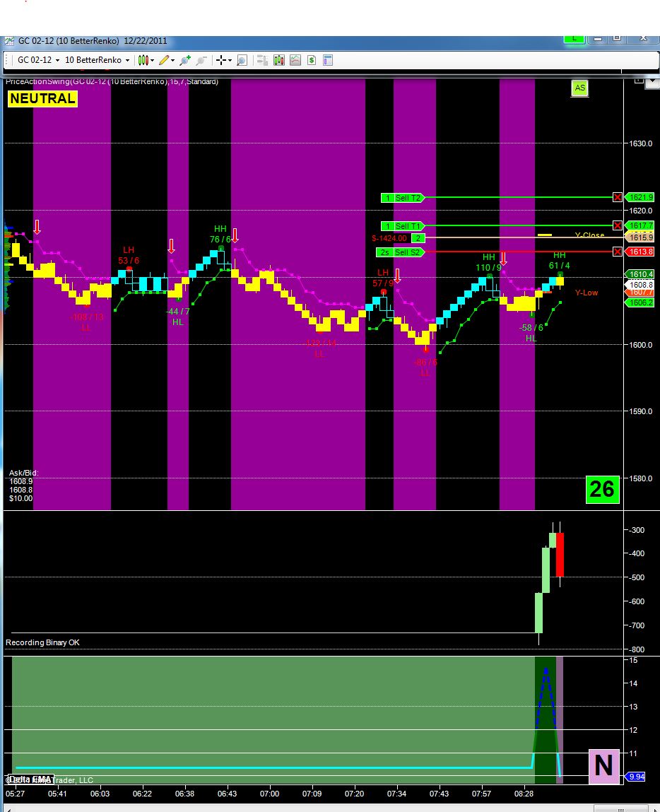Select the crosshair cursor tool
This screenshot has width=660, height=812.
pos(220,60)
